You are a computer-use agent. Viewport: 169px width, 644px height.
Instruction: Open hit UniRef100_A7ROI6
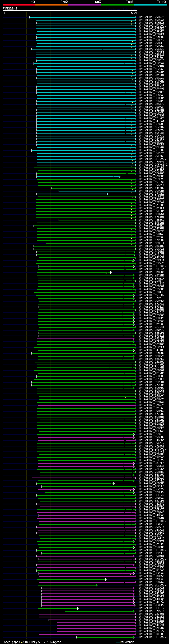click(152, 611)
